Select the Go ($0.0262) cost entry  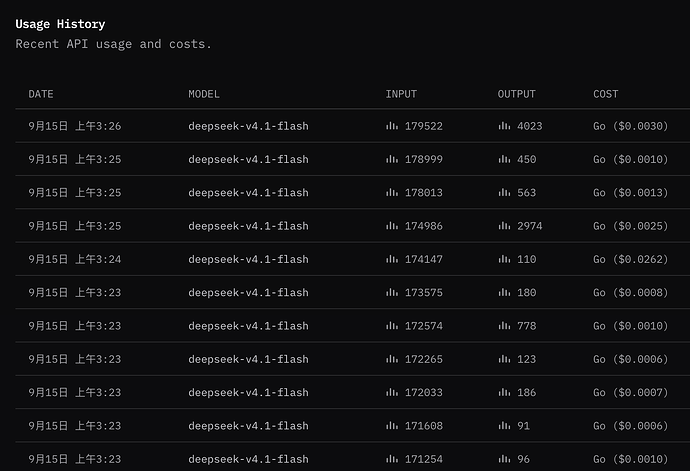point(631,259)
